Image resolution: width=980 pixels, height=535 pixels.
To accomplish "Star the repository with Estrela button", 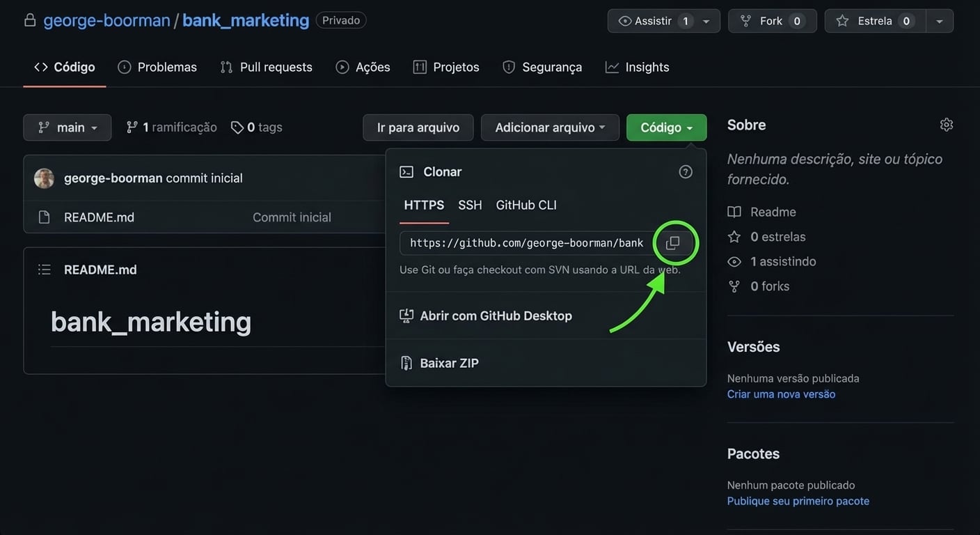I will 875,21.
